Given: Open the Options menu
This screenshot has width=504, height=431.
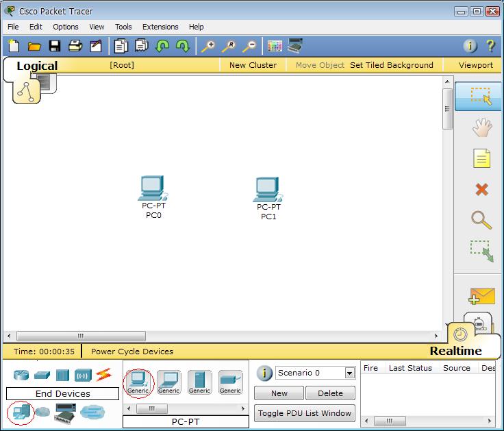Looking at the screenshot, I should click(x=66, y=27).
